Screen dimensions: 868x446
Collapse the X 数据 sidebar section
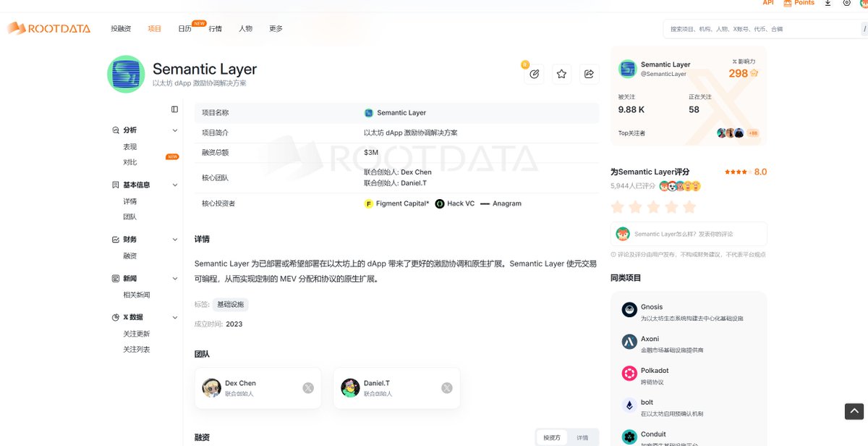[175, 318]
